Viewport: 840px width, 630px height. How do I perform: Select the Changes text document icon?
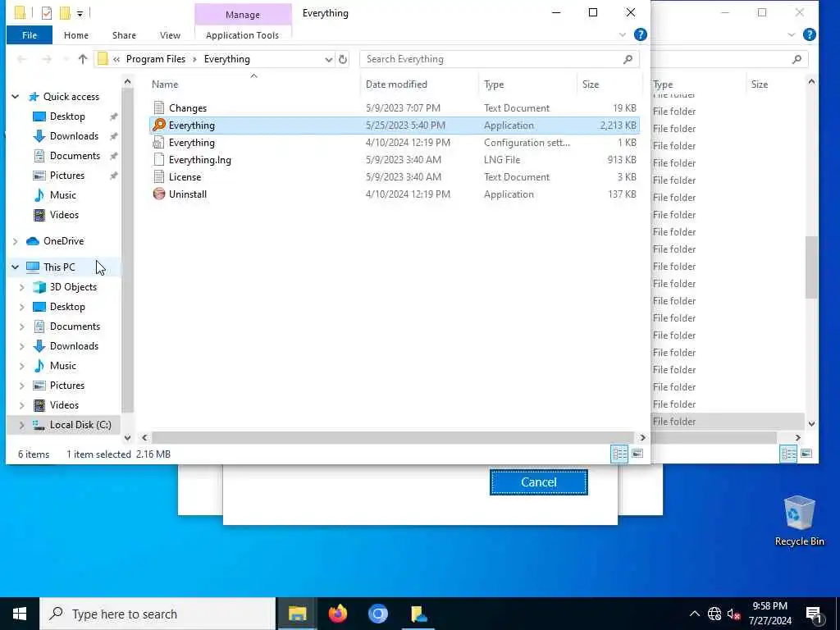(159, 107)
